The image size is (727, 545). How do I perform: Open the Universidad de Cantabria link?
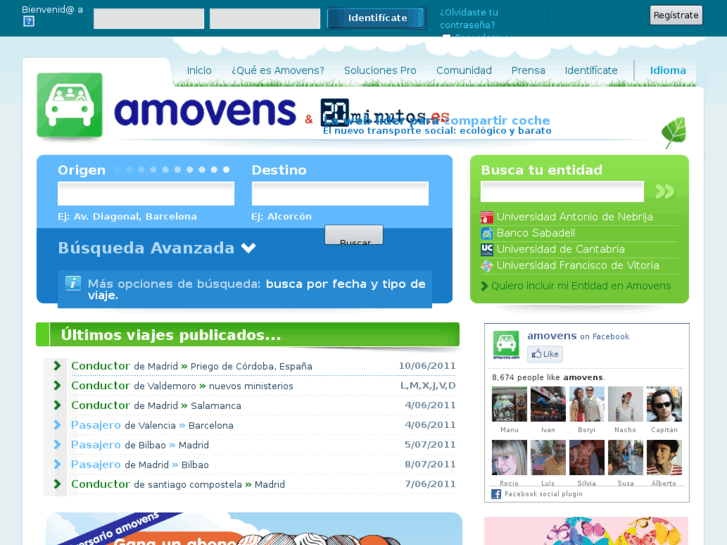561,250
